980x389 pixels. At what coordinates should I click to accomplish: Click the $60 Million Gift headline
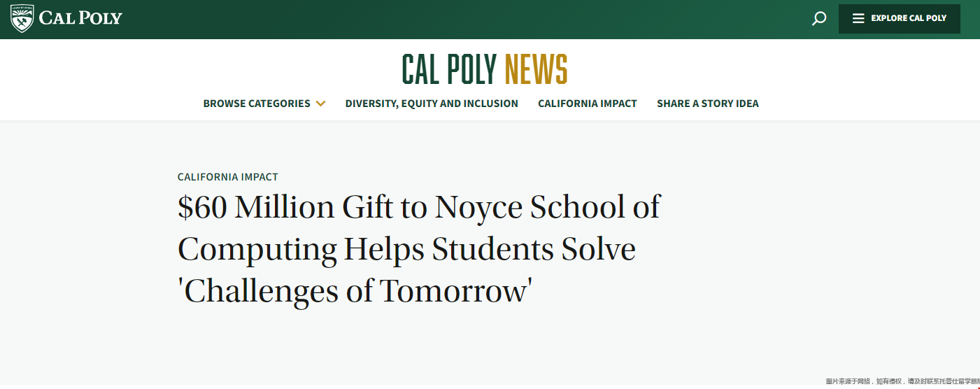coord(419,249)
